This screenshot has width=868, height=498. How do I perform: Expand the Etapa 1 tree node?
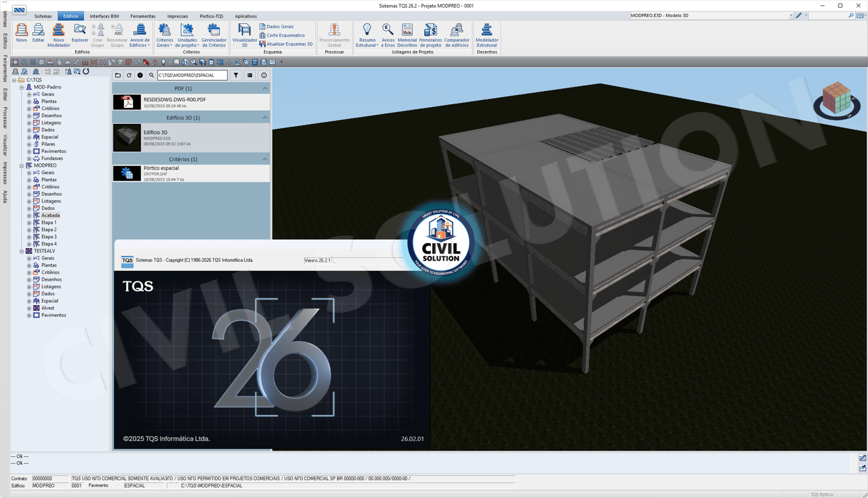29,223
